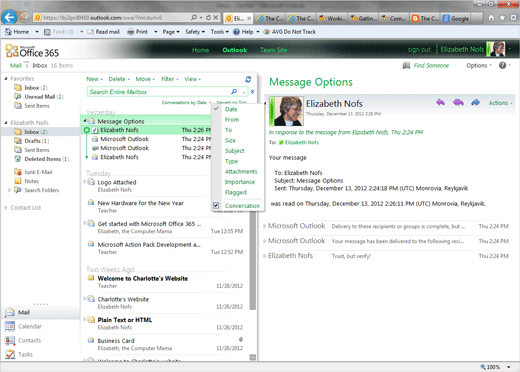Forward the message with blue arrow icon
The image size is (520, 372).
coord(475,103)
